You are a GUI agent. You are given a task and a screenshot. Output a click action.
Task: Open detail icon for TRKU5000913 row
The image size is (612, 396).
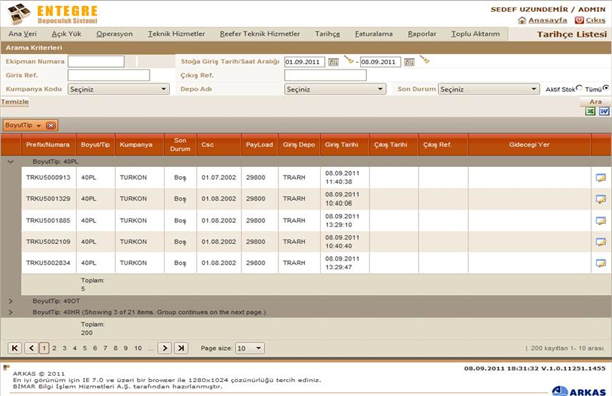point(601,178)
